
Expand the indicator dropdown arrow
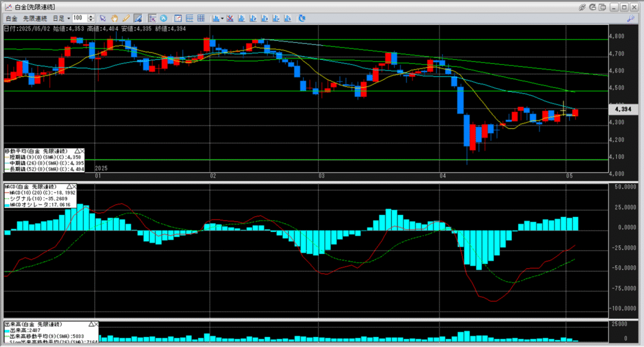click(x=222, y=18)
